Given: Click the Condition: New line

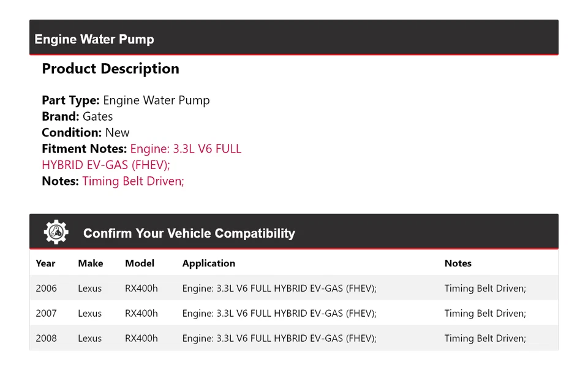Looking at the screenshot, I should [x=86, y=132].
